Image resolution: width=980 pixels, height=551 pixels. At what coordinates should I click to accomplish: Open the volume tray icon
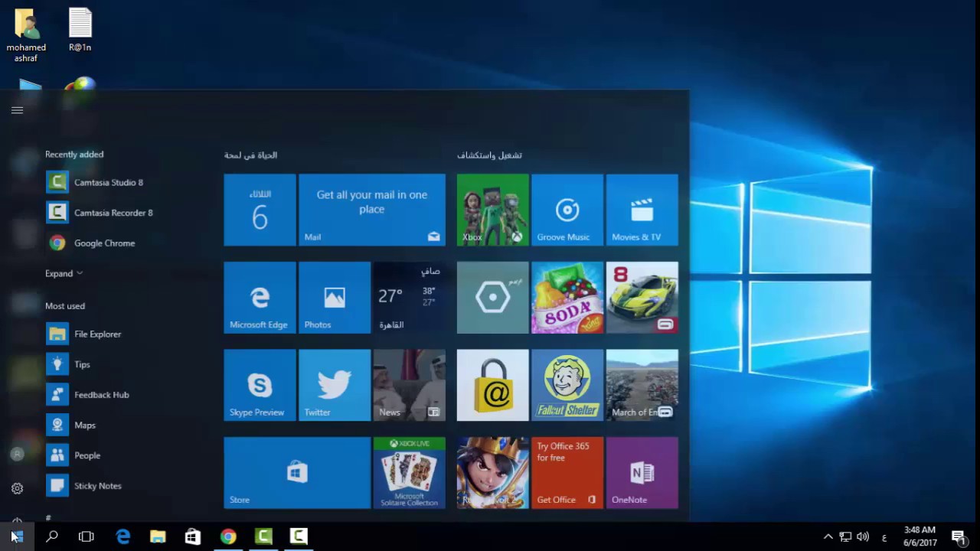point(863,536)
